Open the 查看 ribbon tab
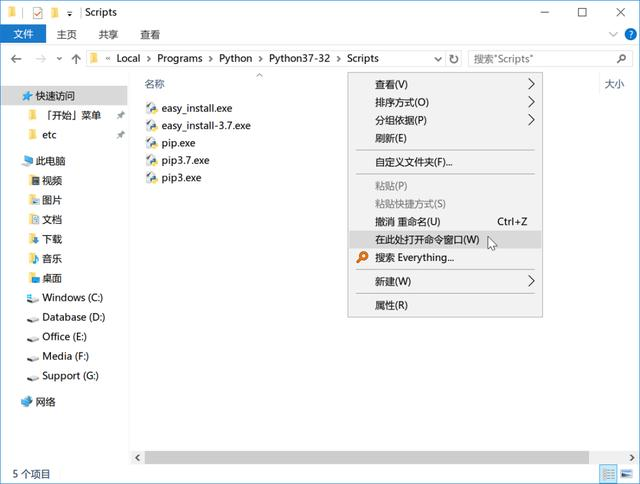The image size is (640, 484). [x=150, y=35]
